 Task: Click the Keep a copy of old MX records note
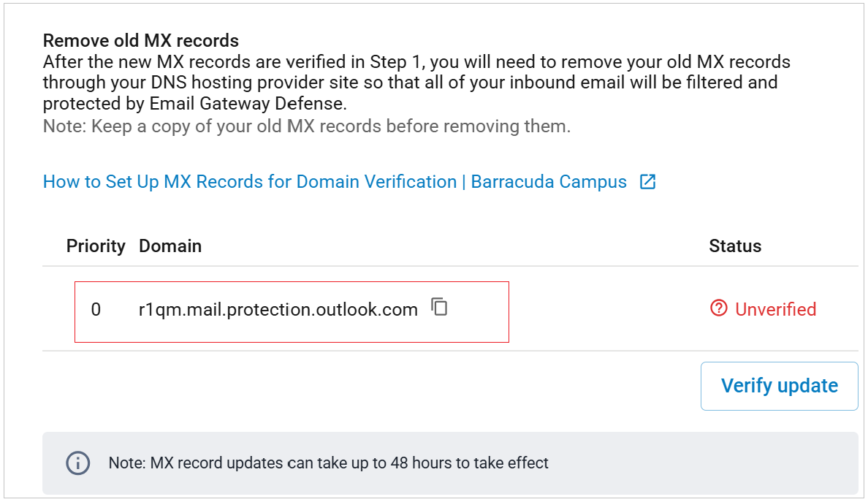point(306,126)
